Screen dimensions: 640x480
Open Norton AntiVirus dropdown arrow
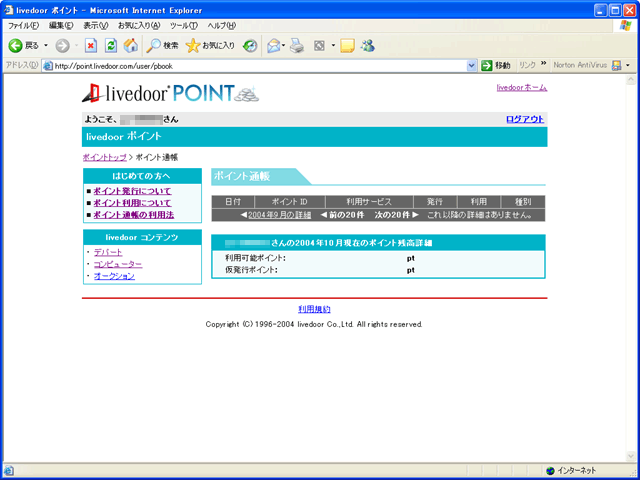pos(628,65)
